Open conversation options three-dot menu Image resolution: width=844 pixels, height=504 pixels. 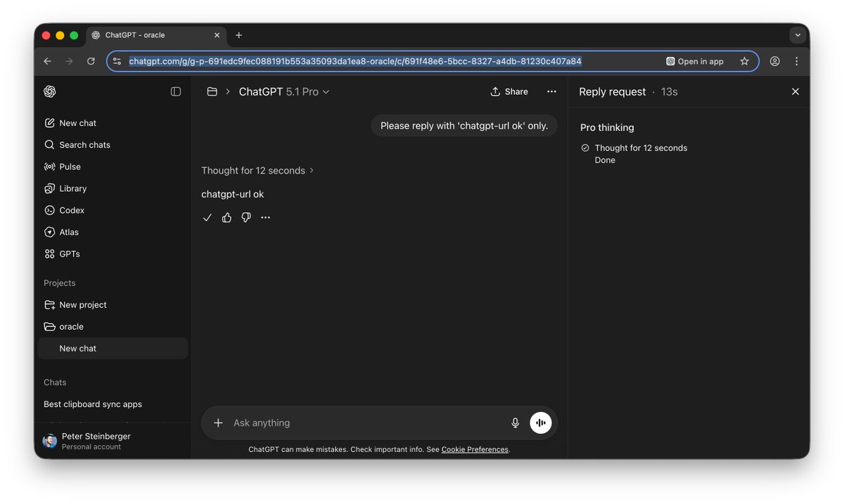pos(551,91)
